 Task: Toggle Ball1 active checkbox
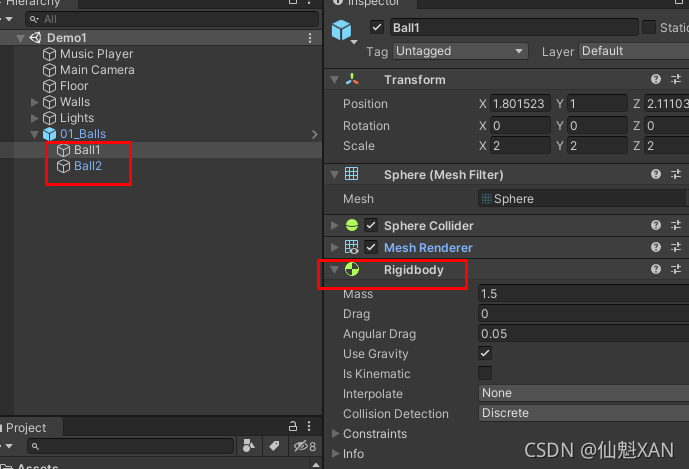coord(377,27)
